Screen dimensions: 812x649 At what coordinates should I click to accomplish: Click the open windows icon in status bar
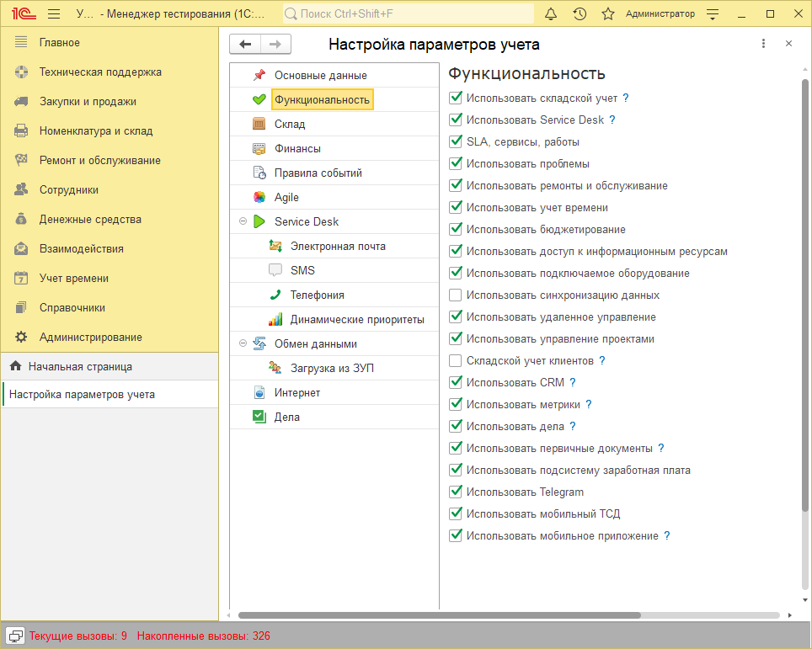tap(15, 636)
